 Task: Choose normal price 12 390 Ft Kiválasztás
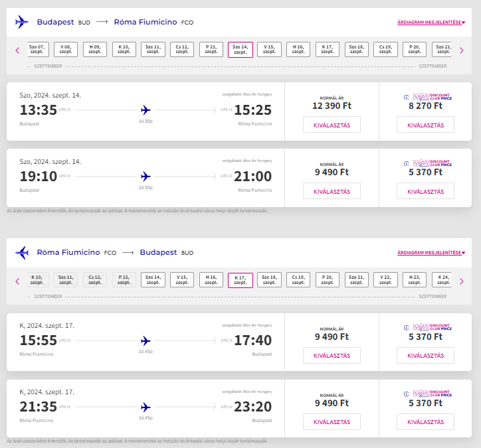pos(332,125)
